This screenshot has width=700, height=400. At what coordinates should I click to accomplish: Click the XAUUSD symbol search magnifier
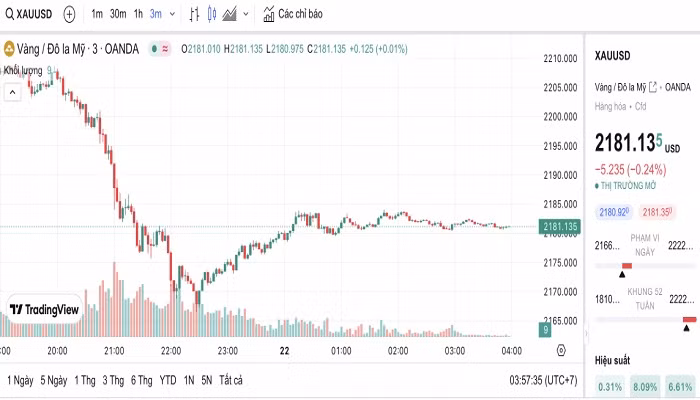tap(9, 15)
